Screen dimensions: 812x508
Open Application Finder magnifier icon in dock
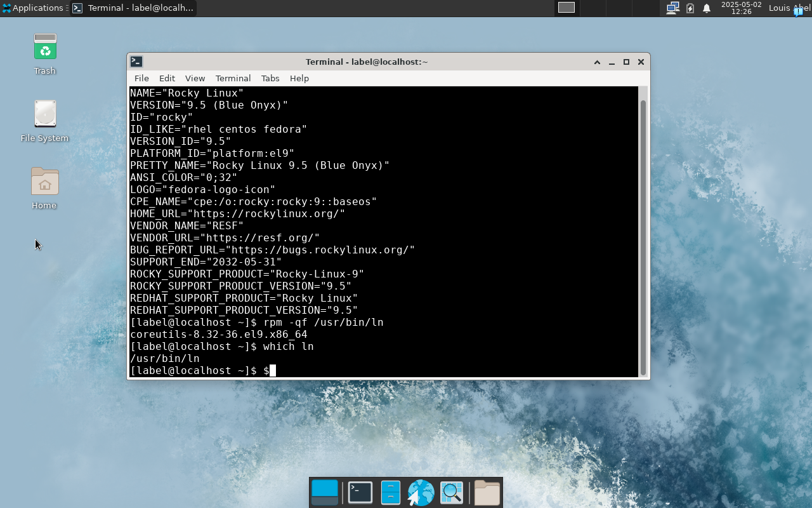click(452, 493)
